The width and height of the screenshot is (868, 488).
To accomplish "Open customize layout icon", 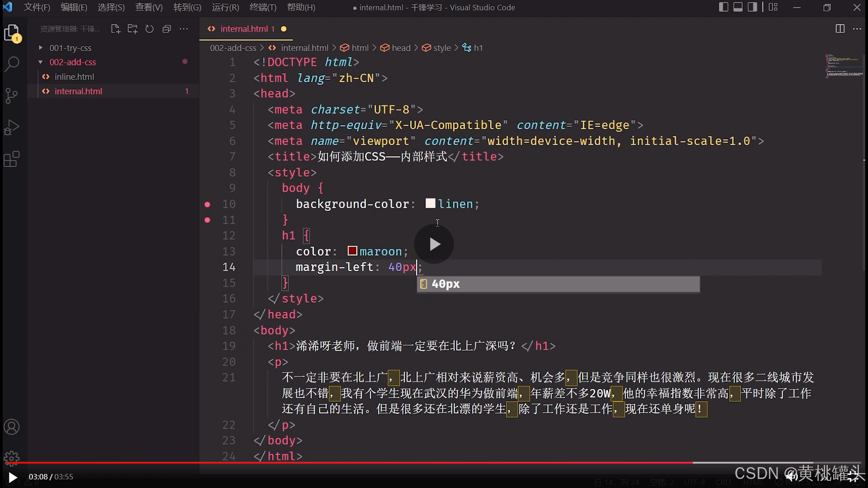I will 773,7.
